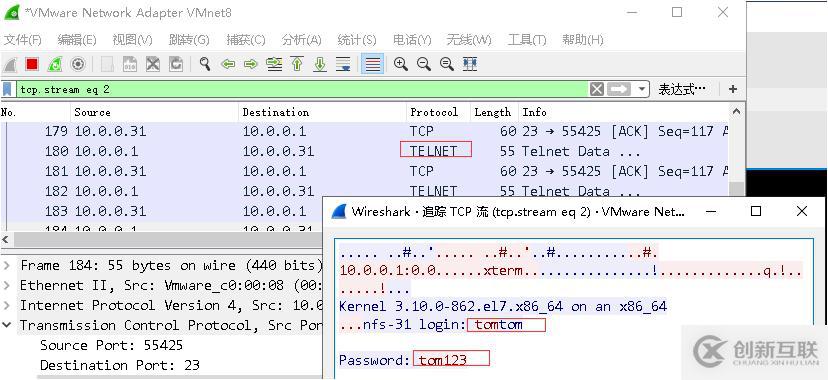
Task: Click the tom123 password text in stream
Action: [x=443, y=360]
